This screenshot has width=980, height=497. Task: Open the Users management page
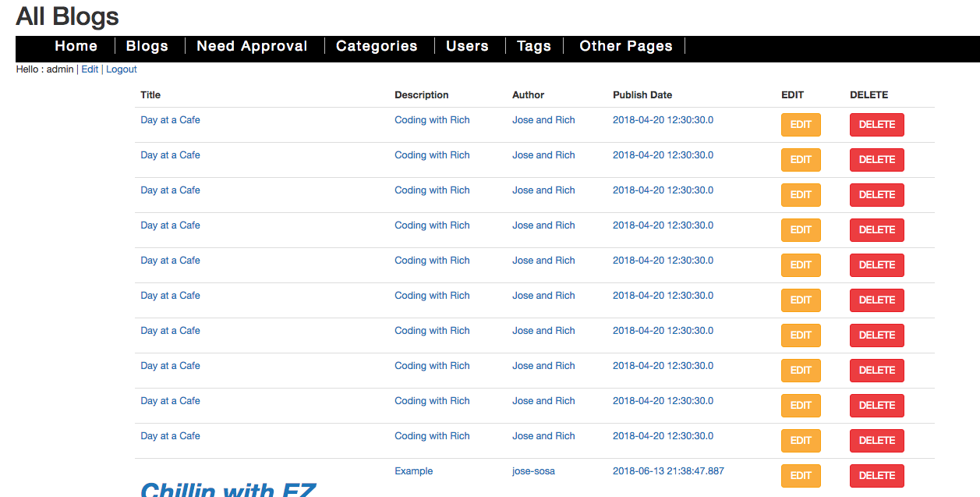467,46
